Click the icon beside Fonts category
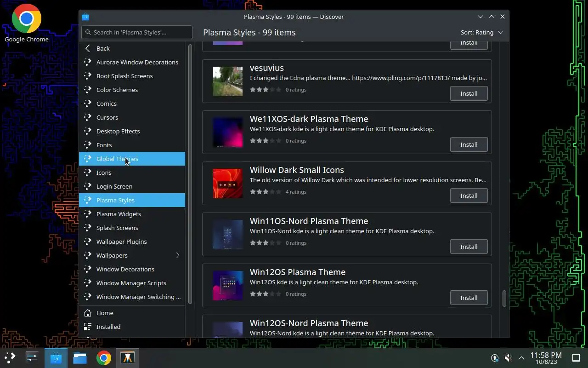The image size is (588, 368). click(88, 145)
